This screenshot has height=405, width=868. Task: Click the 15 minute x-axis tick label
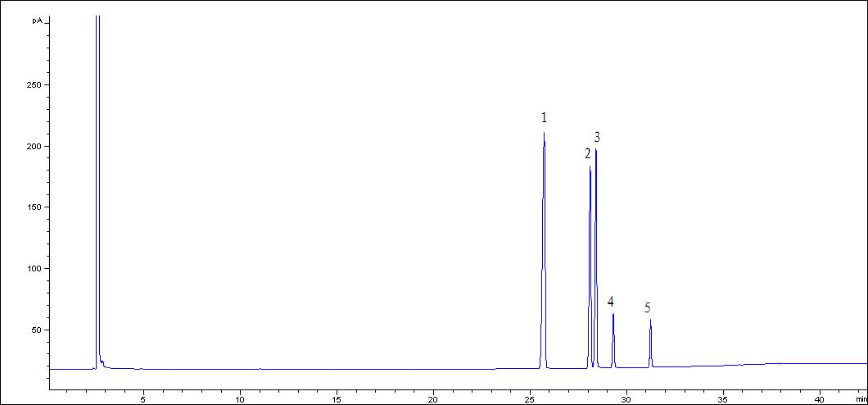[x=336, y=400]
